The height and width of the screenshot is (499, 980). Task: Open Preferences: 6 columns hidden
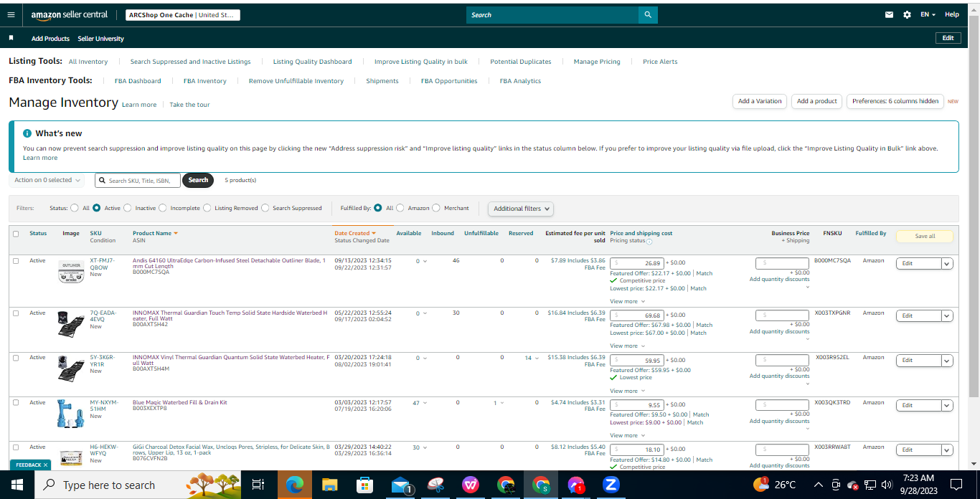click(x=895, y=101)
